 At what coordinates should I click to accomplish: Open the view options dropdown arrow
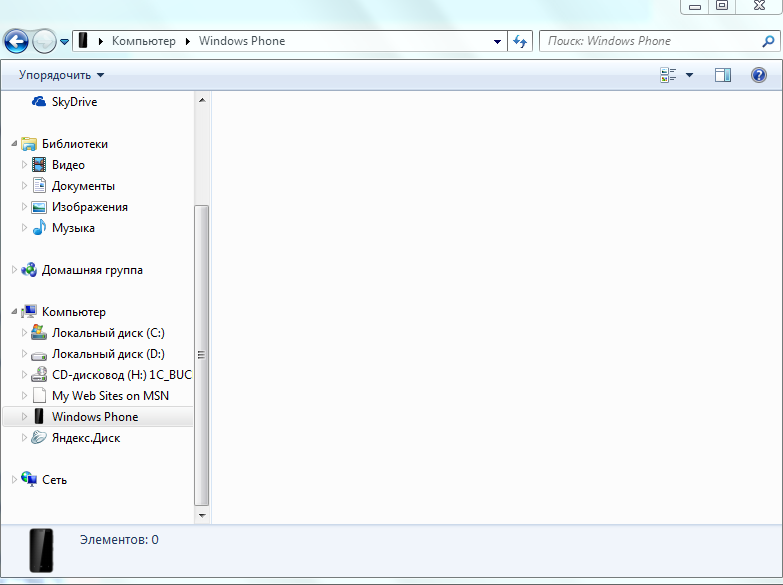[690, 75]
